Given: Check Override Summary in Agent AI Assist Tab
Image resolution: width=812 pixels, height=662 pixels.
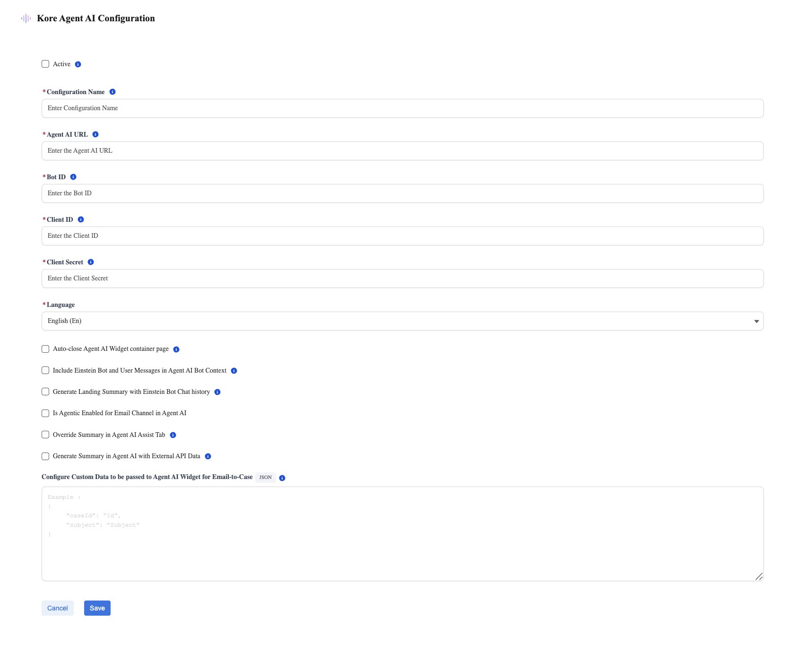Looking at the screenshot, I should (x=45, y=435).
